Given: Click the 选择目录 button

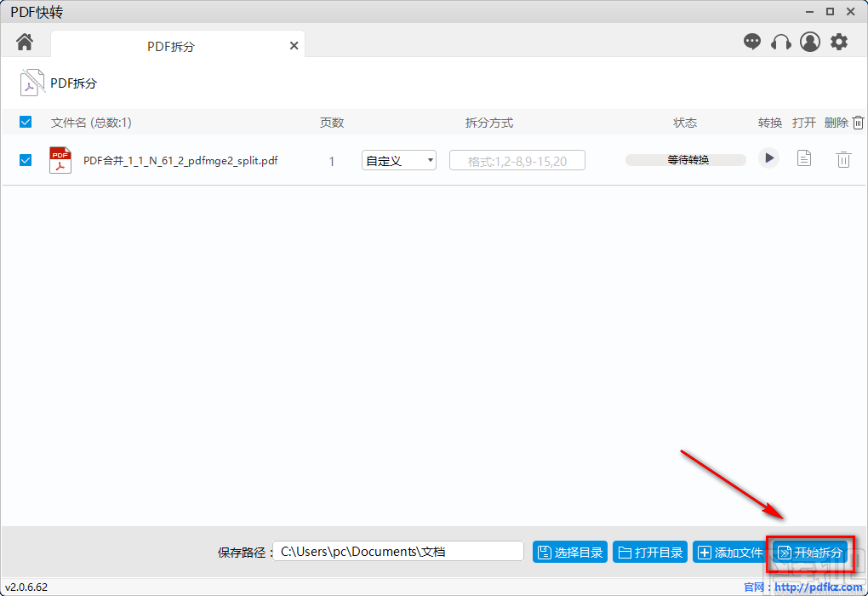Looking at the screenshot, I should click(x=569, y=551).
